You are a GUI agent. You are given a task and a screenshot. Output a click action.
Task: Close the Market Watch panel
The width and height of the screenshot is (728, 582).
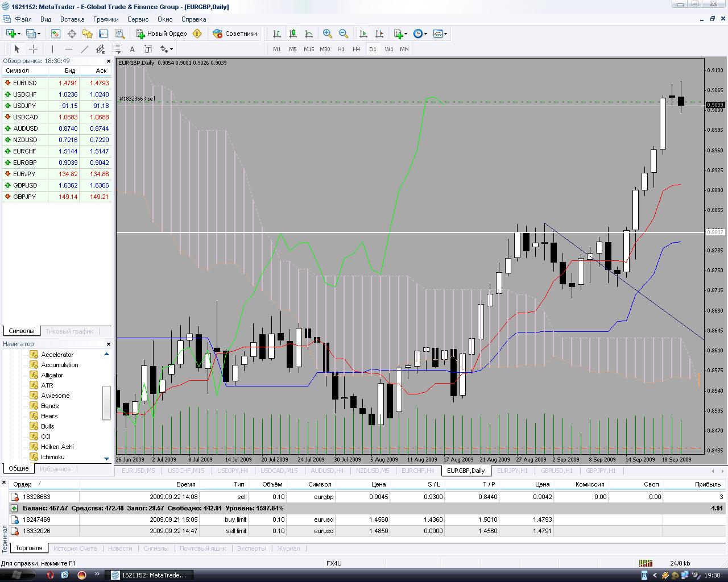coord(108,61)
